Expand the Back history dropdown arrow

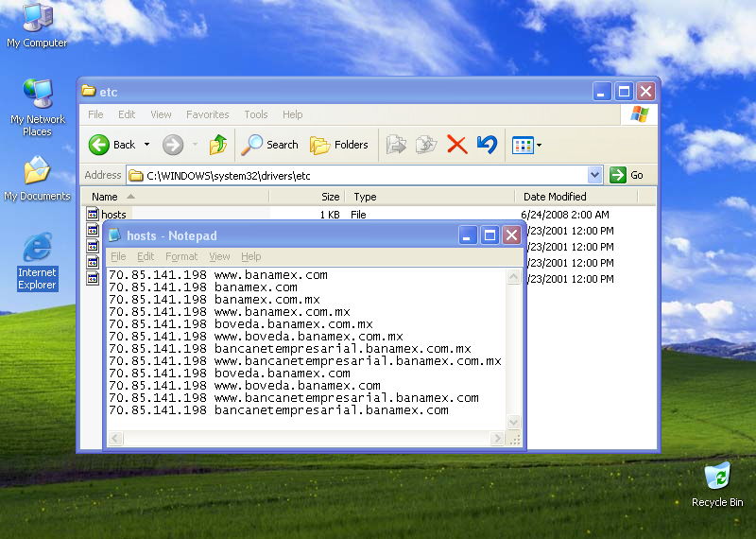(147, 145)
